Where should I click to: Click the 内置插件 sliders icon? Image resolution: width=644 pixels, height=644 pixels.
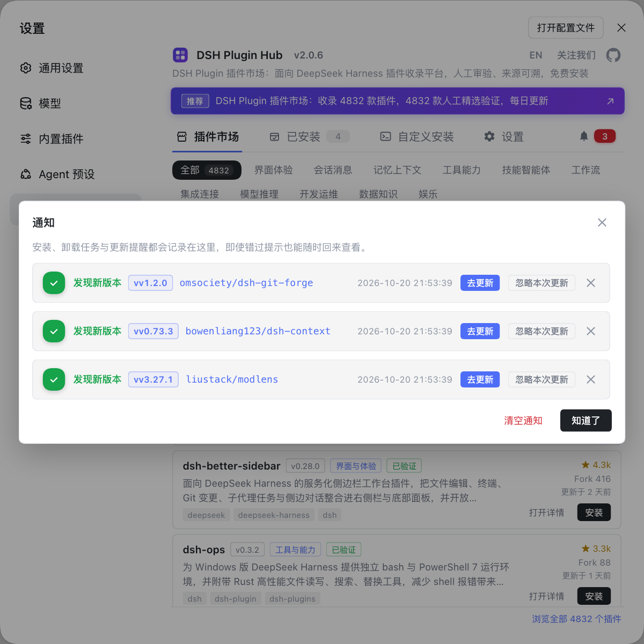[x=26, y=139]
